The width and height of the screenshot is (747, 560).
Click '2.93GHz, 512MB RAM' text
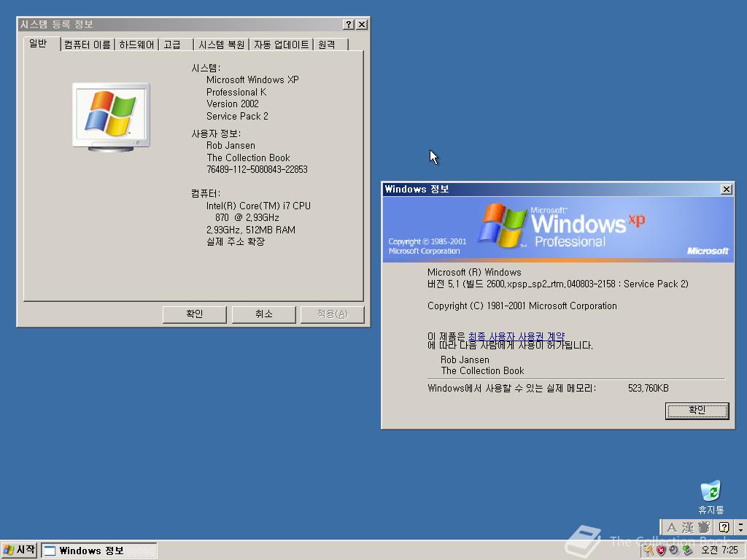pyautogui.click(x=251, y=230)
